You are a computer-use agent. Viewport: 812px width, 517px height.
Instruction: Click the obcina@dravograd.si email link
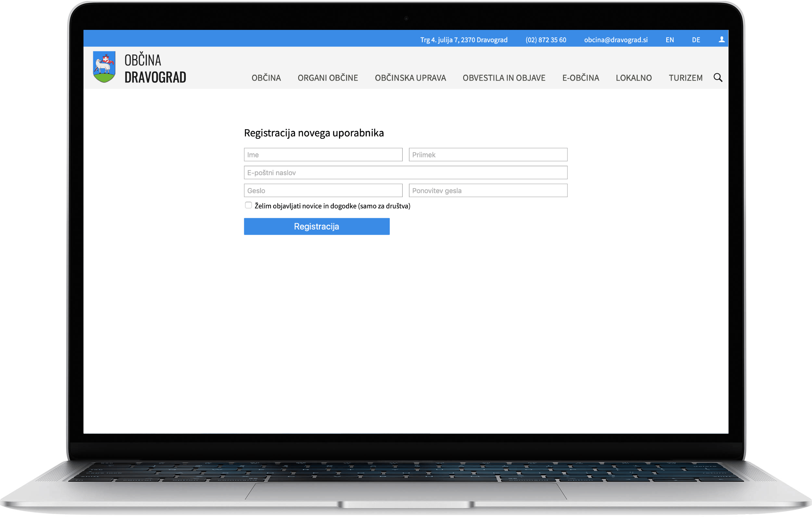pos(616,40)
